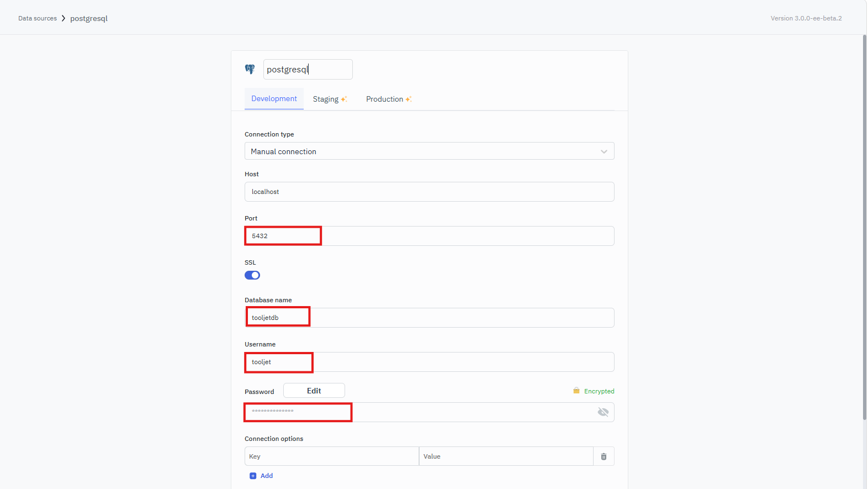Click the Production tab sparkle icon
This screenshot has height=489, width=868.
tap(409, 99)
